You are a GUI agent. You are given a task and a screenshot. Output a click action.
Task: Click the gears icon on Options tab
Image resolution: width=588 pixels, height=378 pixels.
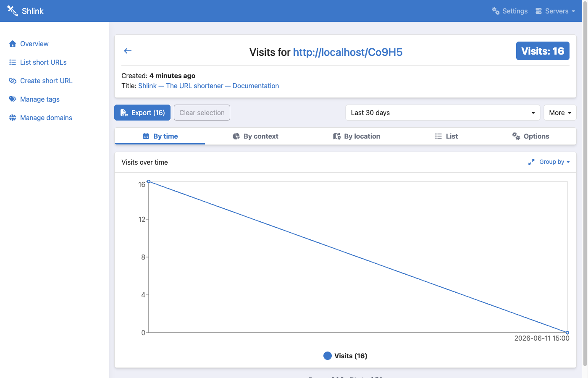[516, 136]
